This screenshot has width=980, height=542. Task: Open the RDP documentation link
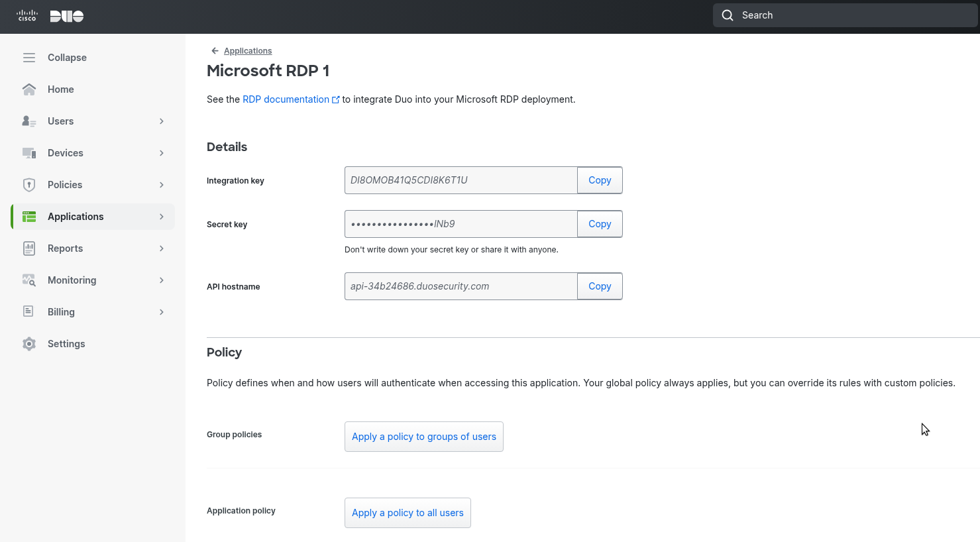[286, 99]
